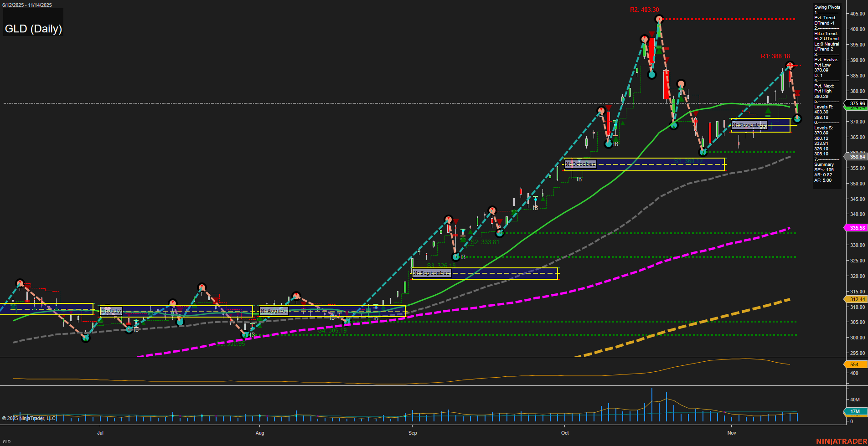Click the S1: 360.12 support label

(x=688, y=161)
